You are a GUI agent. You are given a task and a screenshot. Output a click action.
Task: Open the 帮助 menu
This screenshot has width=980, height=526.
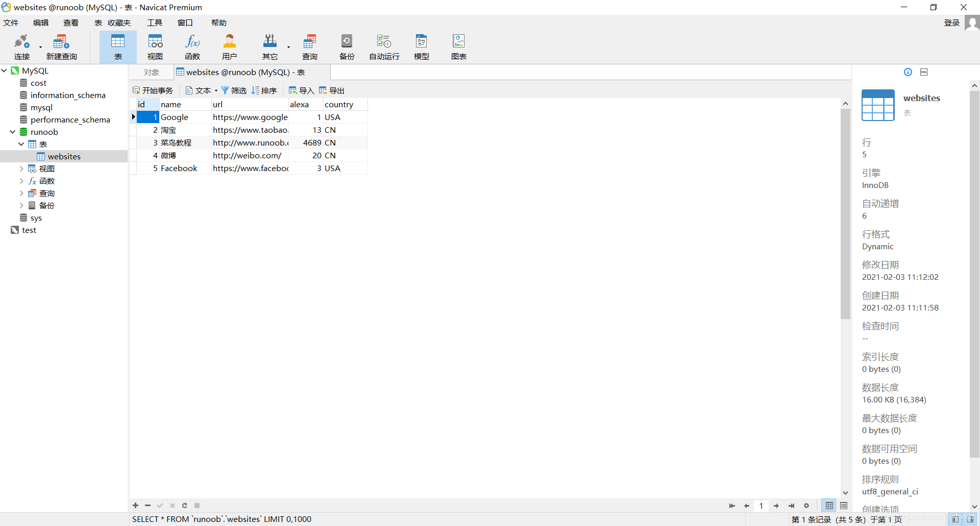tap(218, 23)
